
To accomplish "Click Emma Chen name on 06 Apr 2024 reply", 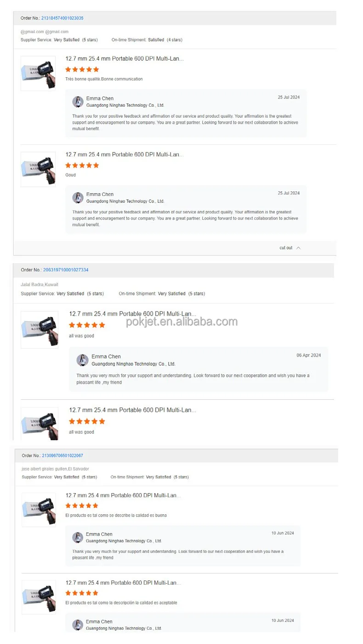I will 106,356.
